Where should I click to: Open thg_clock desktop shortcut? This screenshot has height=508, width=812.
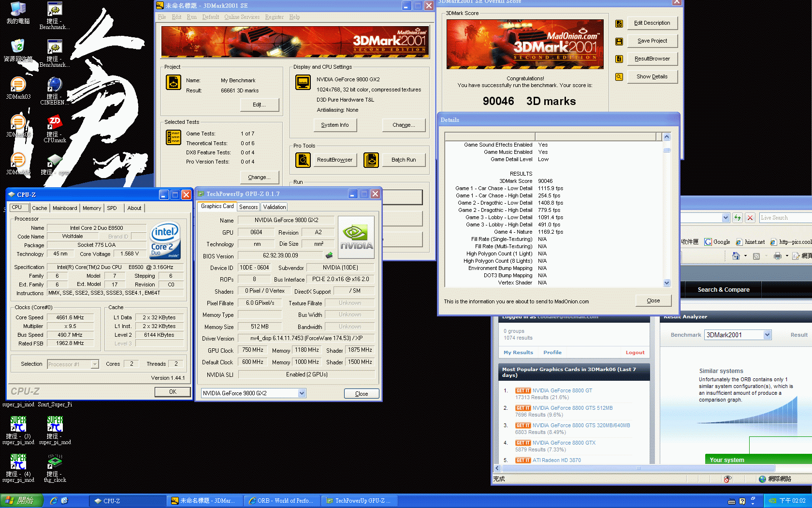click(x=55, y=468)
